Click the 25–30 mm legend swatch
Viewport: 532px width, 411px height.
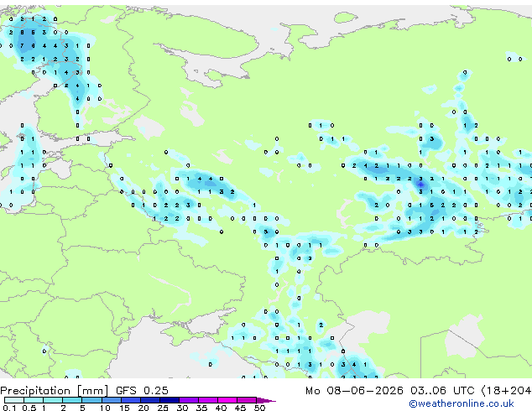click(x=170, y=400)
